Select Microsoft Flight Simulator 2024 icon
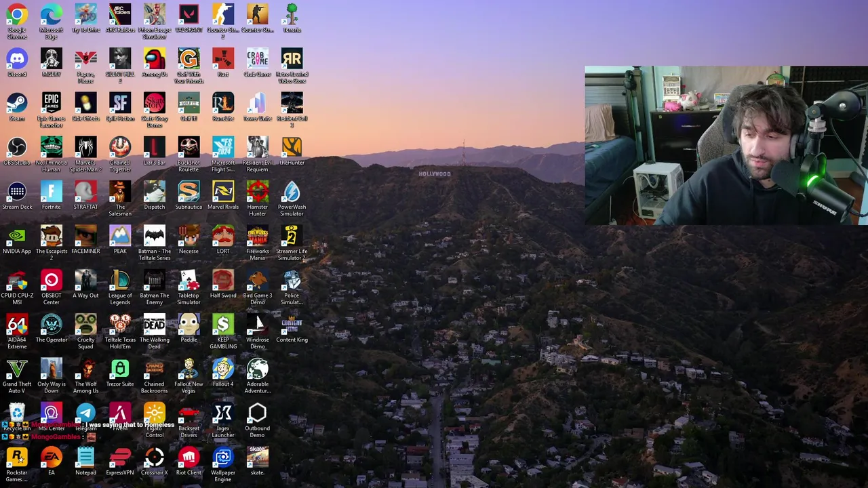Screen dimensions: 868x488 (223, 147)
